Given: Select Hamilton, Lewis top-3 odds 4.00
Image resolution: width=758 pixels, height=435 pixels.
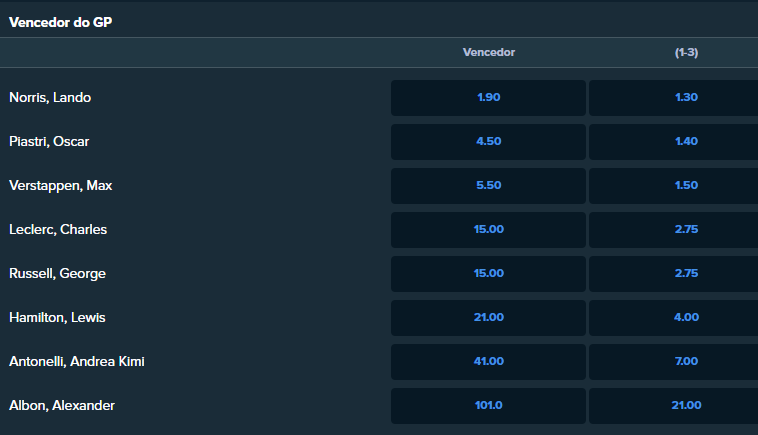Looking at the screenshot, I should tap(673, 318).
